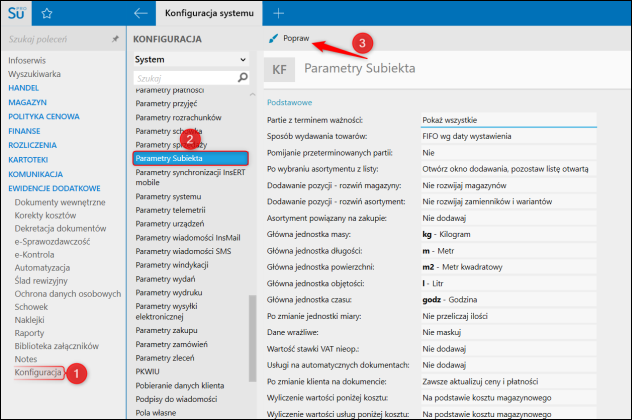This screenshot has height=420, width=632.
Task: Click the Szukaj poleceń search field
Action: [x=55, y=38]
